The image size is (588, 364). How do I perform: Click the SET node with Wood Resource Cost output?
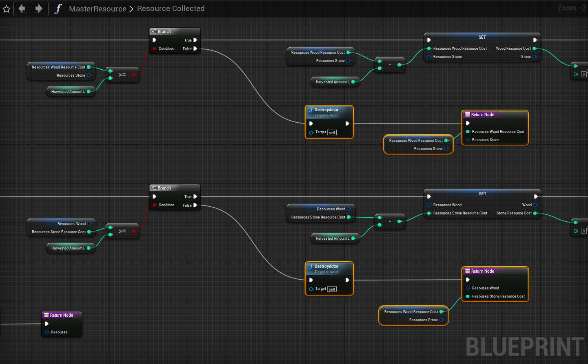pos(482,37)
